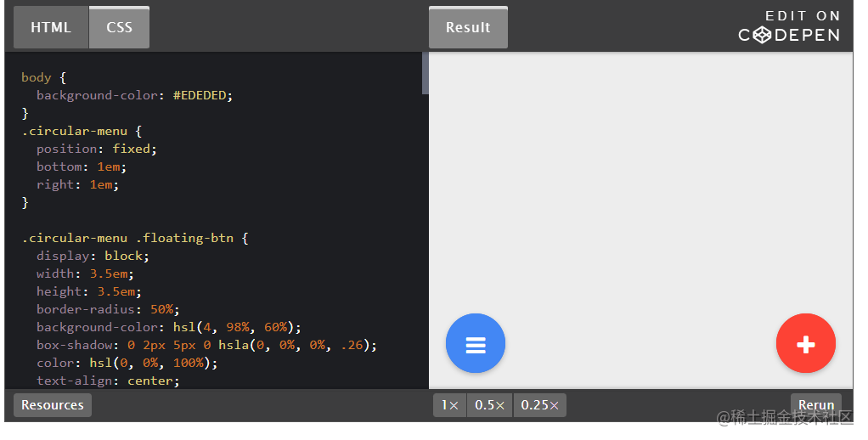Open the Resources button

[x=53, y=405]
